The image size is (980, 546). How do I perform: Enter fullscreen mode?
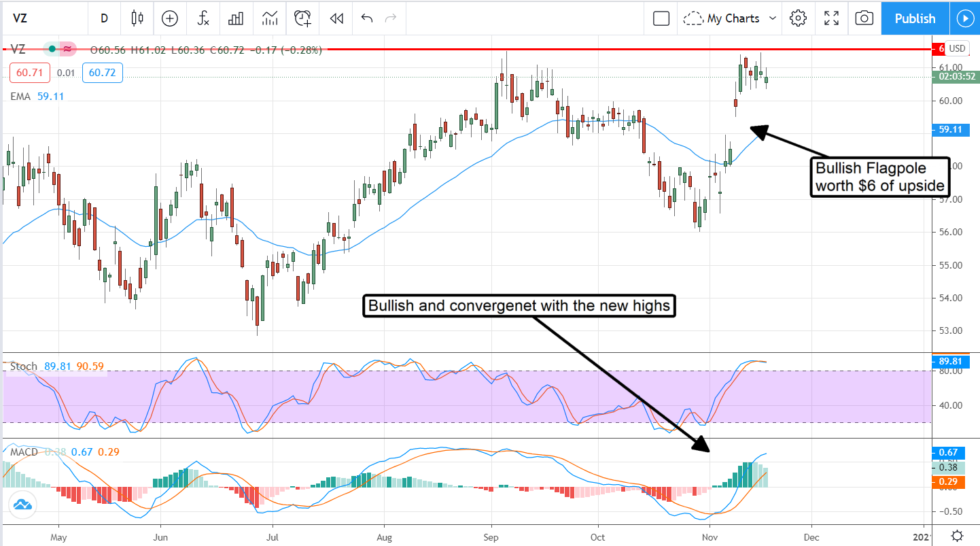pos(831,18)
